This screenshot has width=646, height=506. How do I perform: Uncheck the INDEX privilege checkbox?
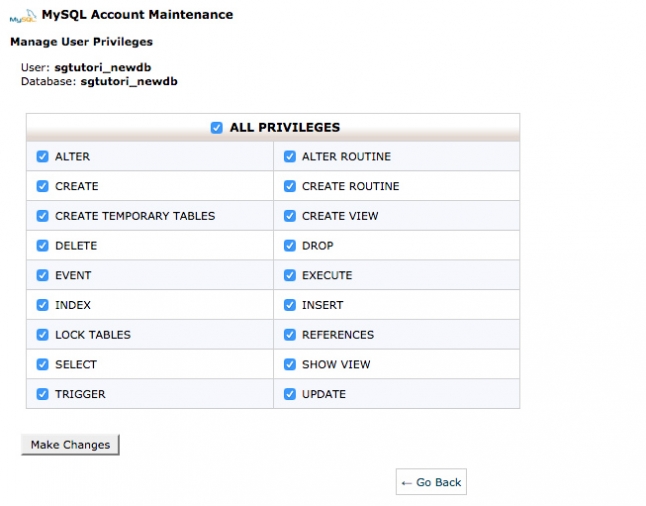(x=42, y=305)
